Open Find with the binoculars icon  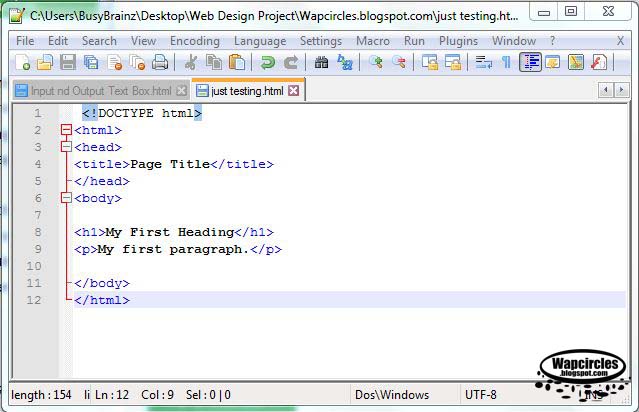tap(322, 63)
